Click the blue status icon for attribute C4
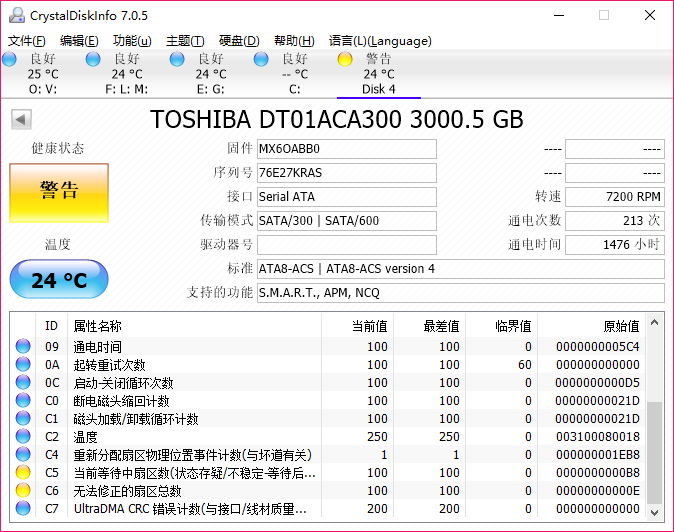This screenshot has width=674, height=532. 23,455
